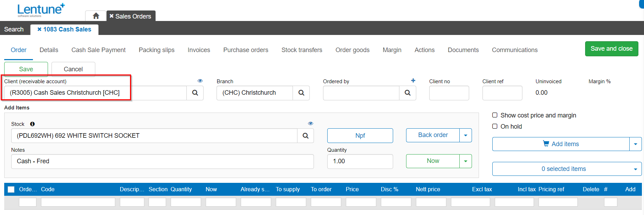Open Margin tab

click(392, 50)
